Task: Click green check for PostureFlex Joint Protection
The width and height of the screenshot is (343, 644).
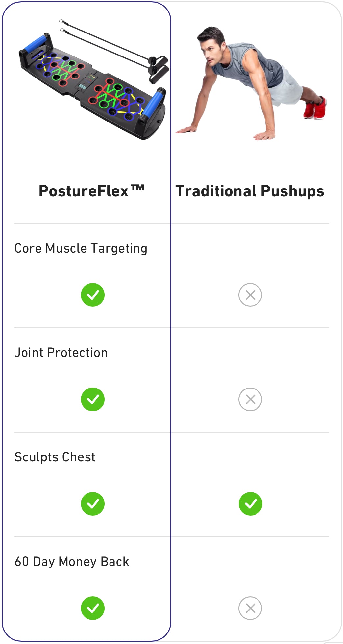Action: (93, 399)
